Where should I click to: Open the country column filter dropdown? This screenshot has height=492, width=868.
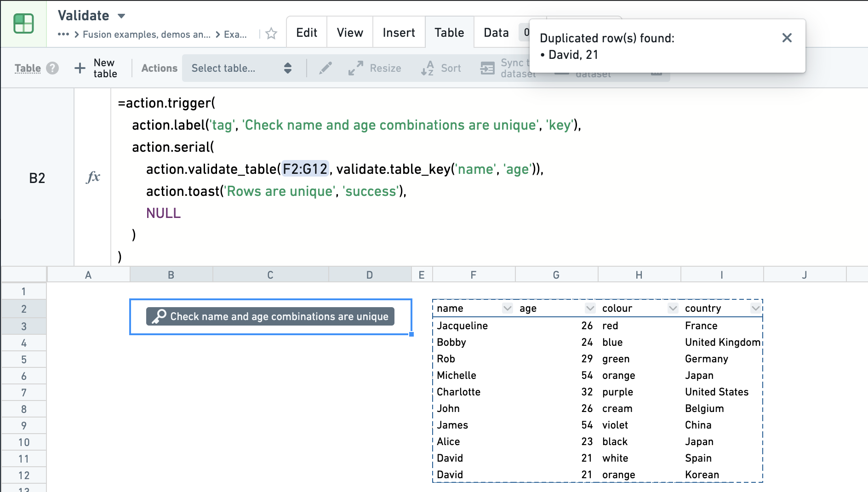755,308
